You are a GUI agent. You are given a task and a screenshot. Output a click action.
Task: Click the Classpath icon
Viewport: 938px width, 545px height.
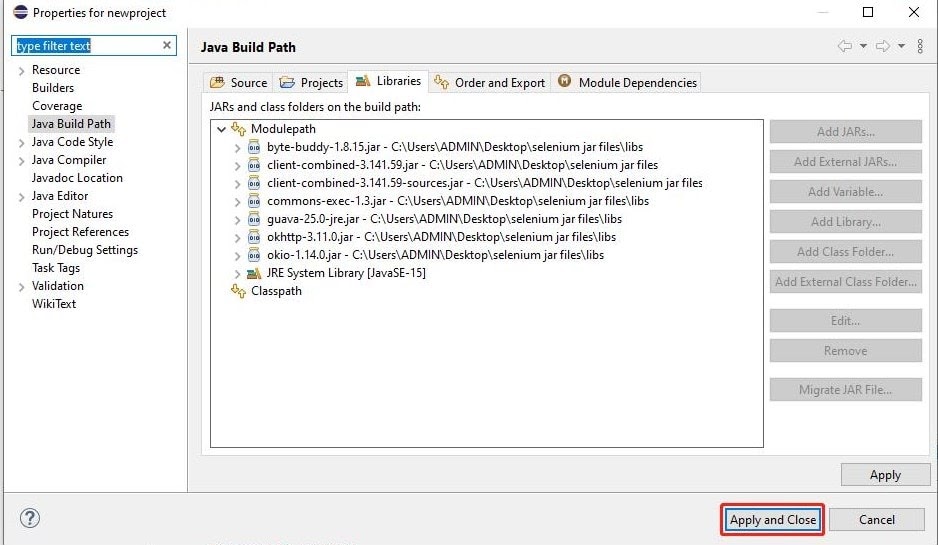click(x=238, y=291)
